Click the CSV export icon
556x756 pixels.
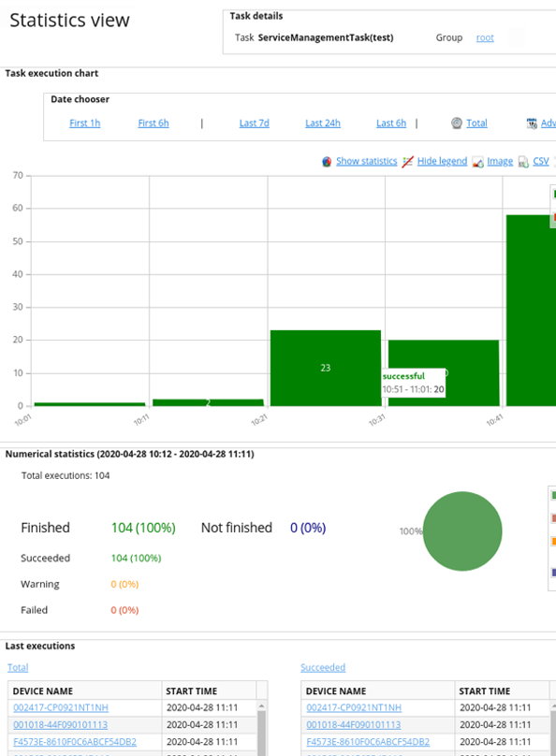(523, 162)
